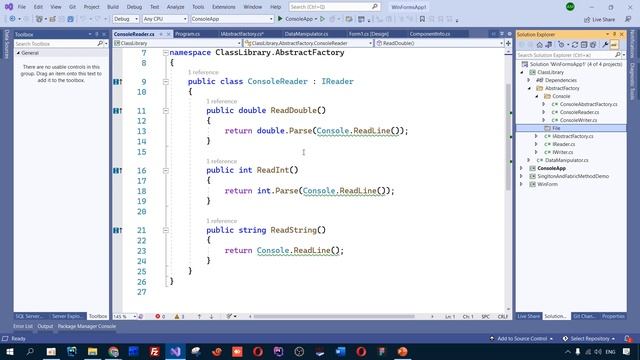640x360 pixels.
Task: Open the ReadDouble() member dropdown
Action: coord(439,43)
